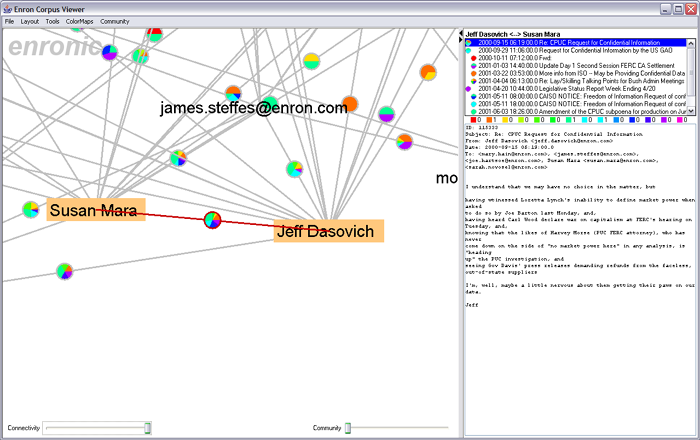Click the email list scroll-down arrow

(x=691, y=111)
